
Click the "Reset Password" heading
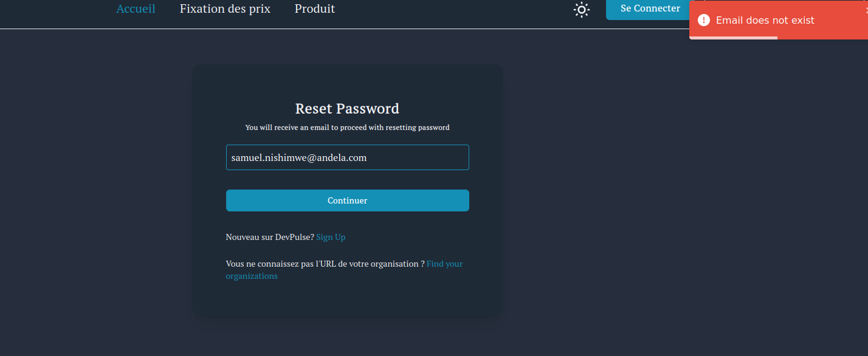pyautogui.click(x=347, y=108)
